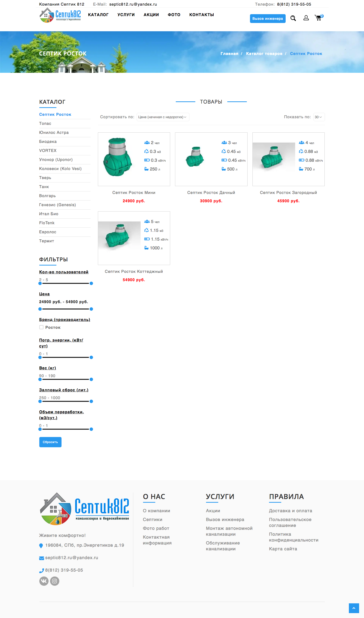Click the map pin icon beside footer address
Viewport: 364px width, 618px height.
[41, 546]
